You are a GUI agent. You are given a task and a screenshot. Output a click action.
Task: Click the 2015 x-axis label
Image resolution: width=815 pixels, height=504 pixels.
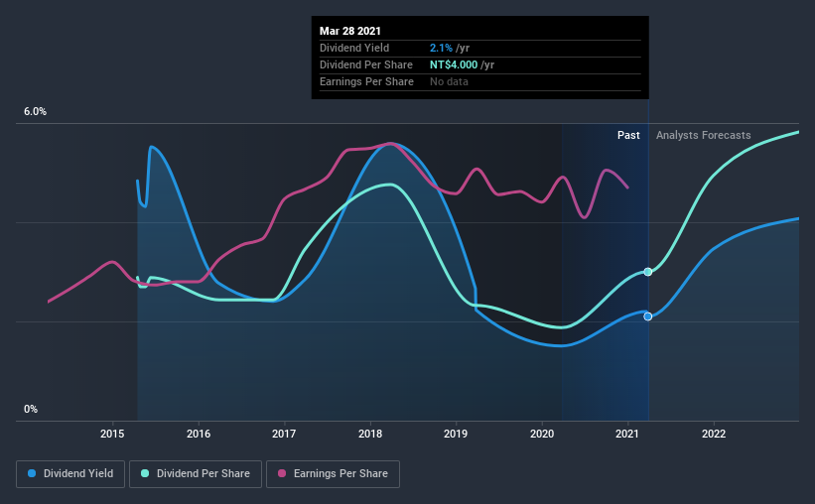(x=112, y=434)
